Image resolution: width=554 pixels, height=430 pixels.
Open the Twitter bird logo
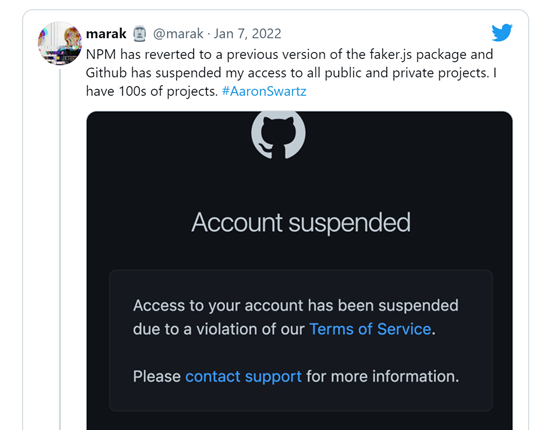click(x=502, y=33)
